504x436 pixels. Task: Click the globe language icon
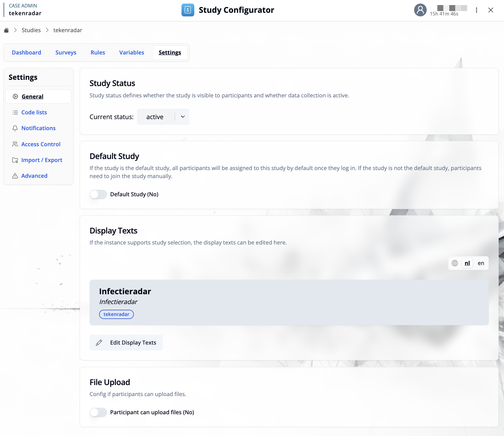click(x=455, y=263)
